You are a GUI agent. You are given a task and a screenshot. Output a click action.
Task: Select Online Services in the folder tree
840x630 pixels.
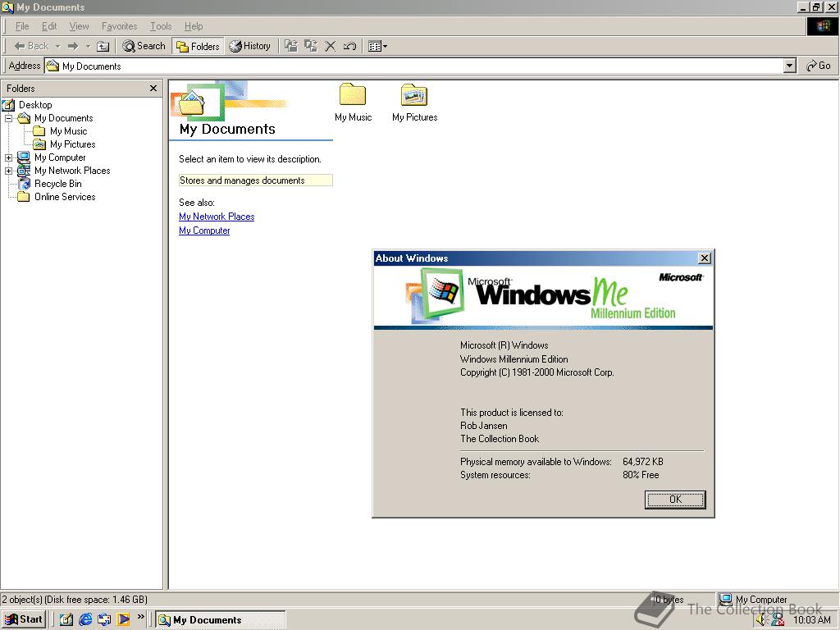(65, 197)
